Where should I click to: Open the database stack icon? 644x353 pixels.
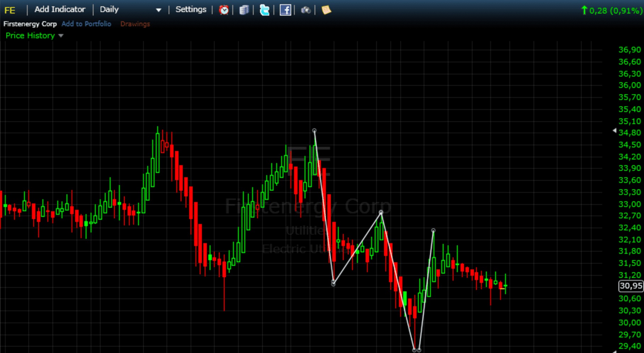point(244,10)
